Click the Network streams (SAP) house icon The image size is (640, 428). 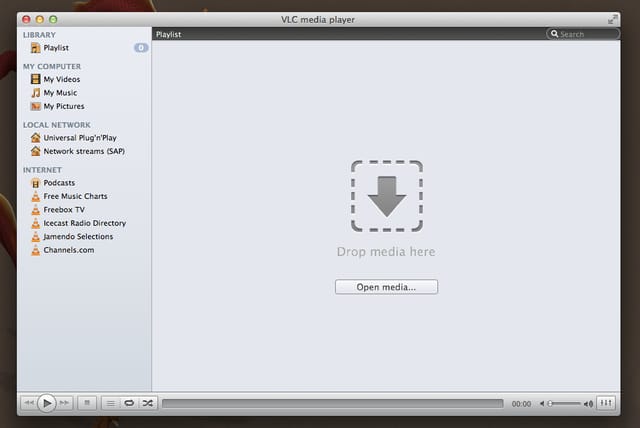36,151
